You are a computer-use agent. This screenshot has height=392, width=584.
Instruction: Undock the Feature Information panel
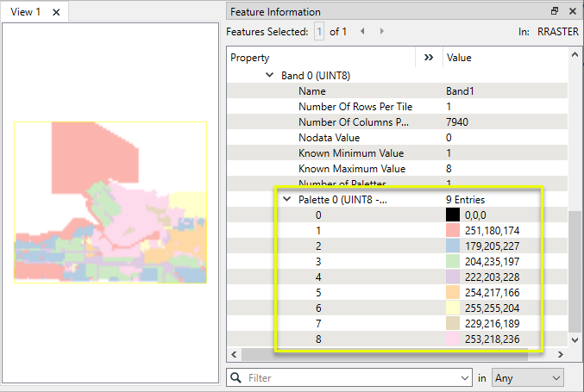click(x=555, y=11)
